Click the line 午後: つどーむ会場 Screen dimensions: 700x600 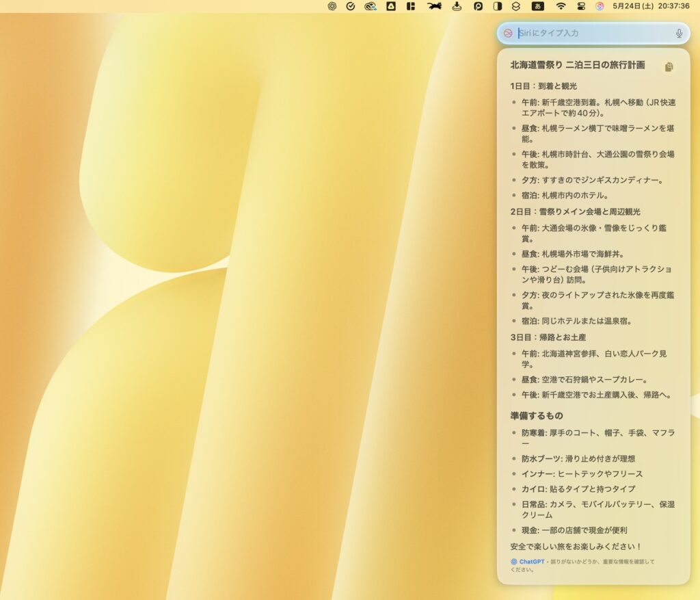[x=596, y=274]
